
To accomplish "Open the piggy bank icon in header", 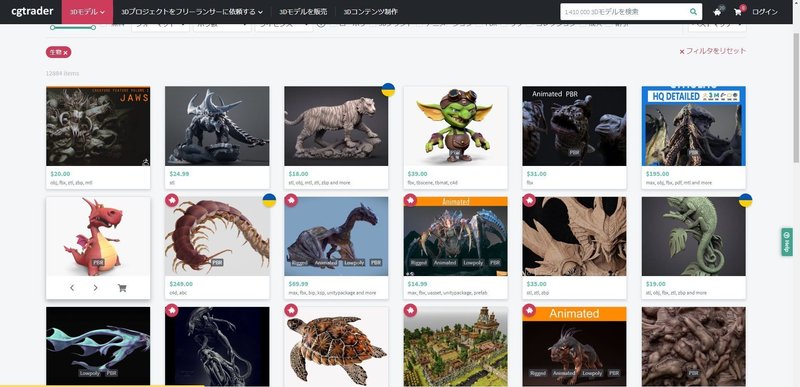I will [718, 12].
